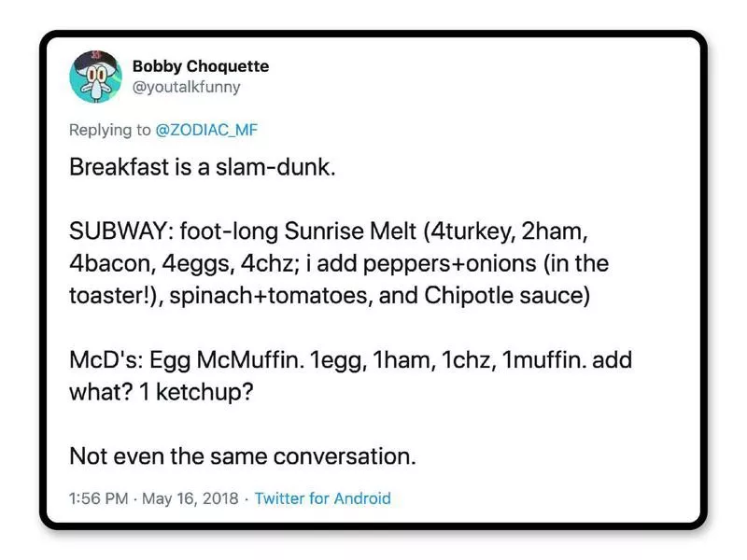Select the 'Not even the same conversation.' line

[242, 457]
